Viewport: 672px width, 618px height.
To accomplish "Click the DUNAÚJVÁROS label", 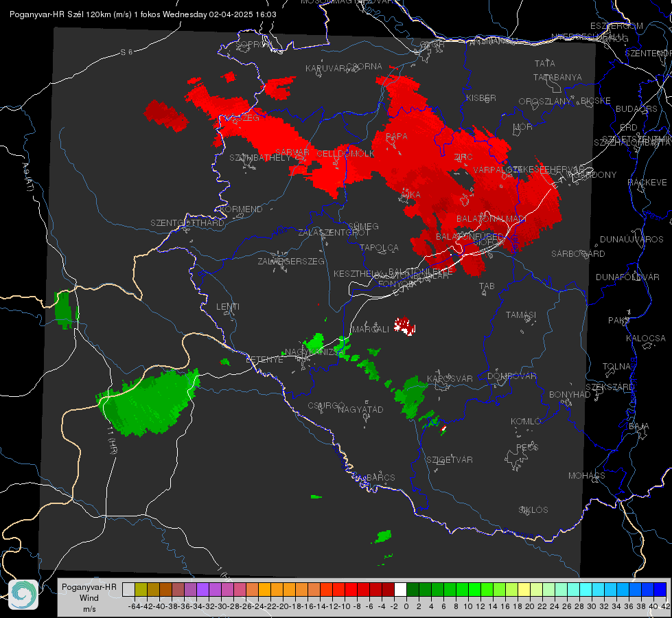I will (632, 240).
